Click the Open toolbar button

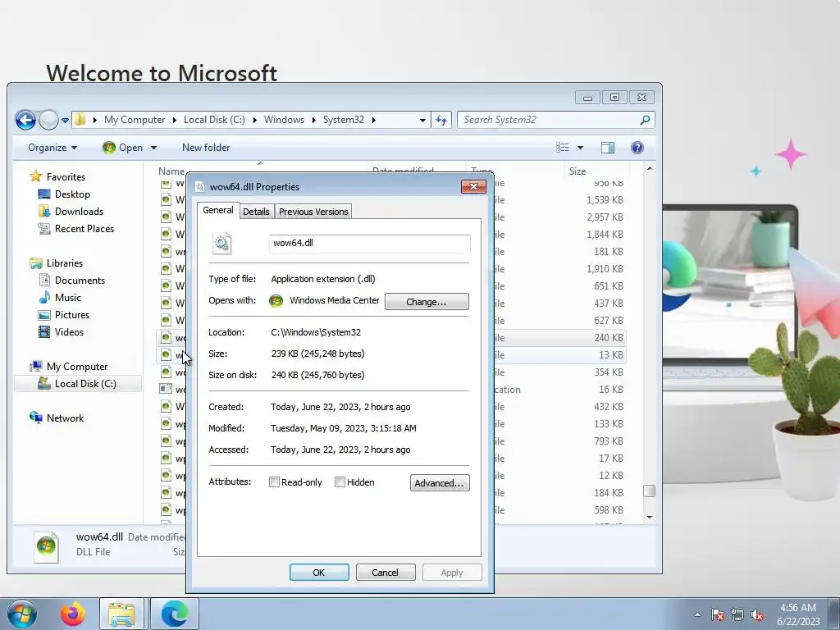coord(123,148)
